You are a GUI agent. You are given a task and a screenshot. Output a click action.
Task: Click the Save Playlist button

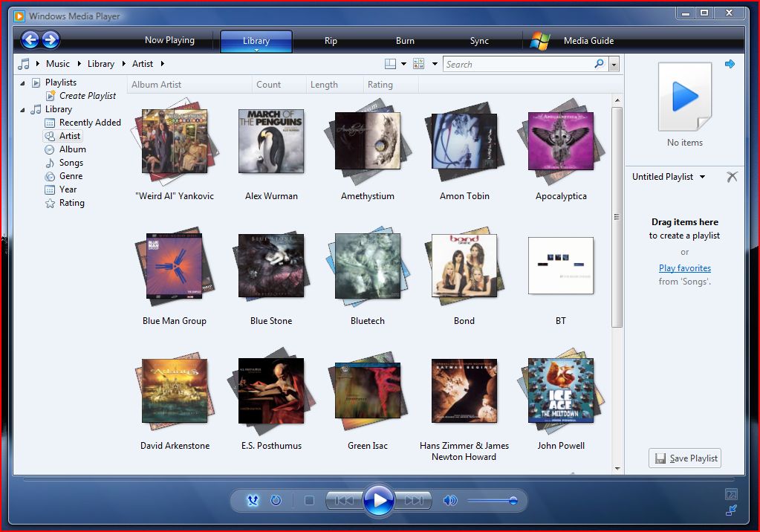pos(685,458)
